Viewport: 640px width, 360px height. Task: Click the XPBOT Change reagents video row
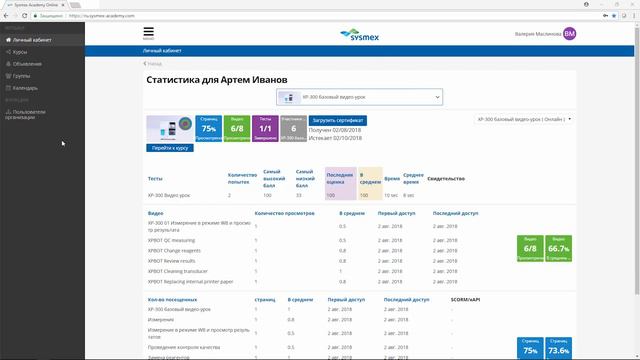pyautogui.click(x=314, y=251)
